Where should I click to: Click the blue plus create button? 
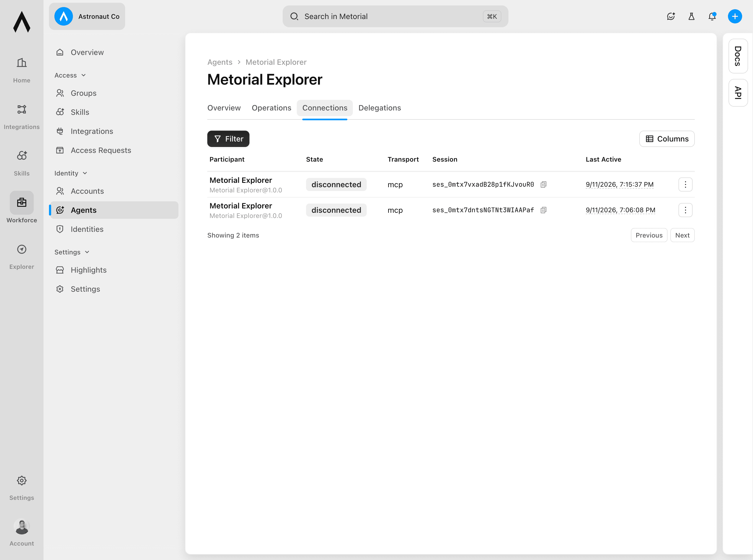click(x=735, y=16)
